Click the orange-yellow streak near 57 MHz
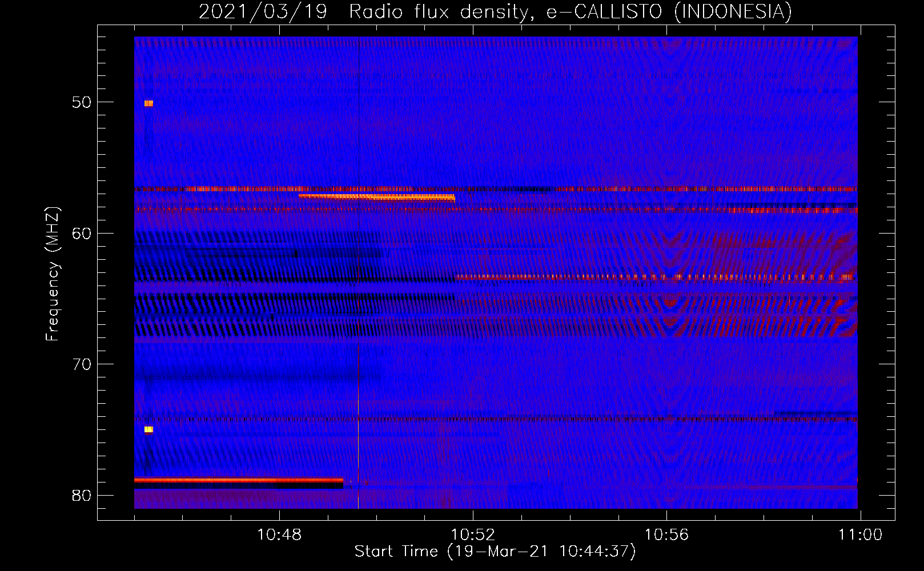Screen dimensions: 924x571 tap(377, 197)
